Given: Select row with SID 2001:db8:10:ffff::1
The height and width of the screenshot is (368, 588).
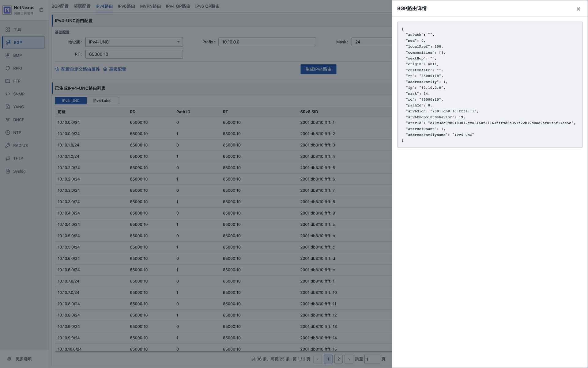Looking at the screenshot, I should point(224,122).
